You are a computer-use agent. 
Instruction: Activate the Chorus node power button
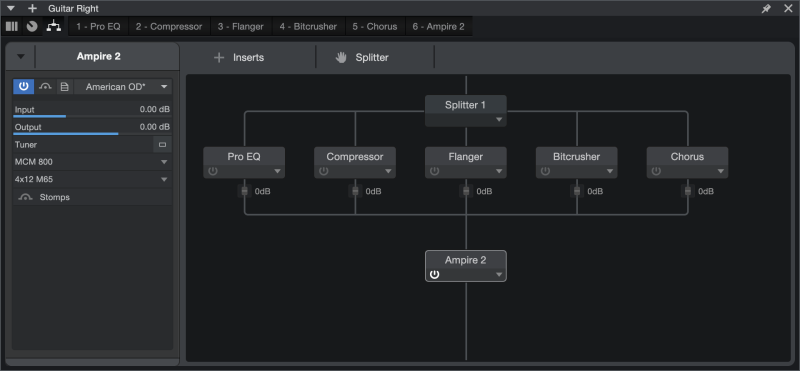point(656,171)
